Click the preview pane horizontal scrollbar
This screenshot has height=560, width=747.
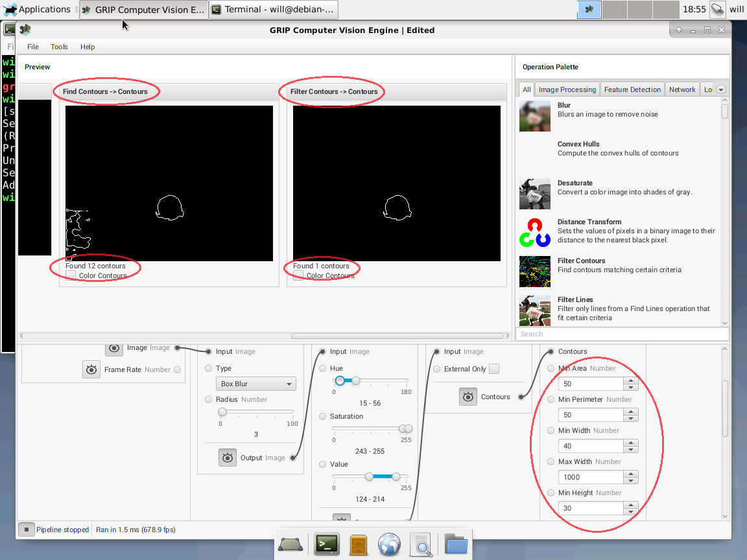(397, 336)
